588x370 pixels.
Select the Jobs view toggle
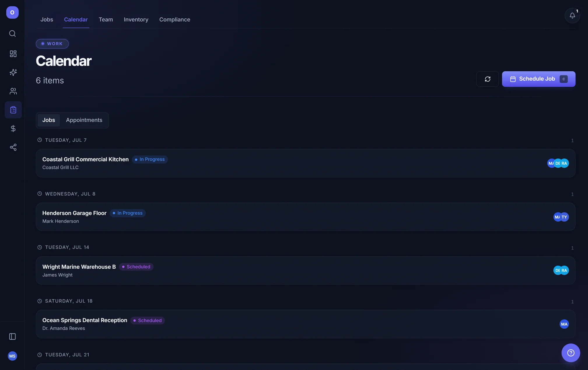[49, 120]
